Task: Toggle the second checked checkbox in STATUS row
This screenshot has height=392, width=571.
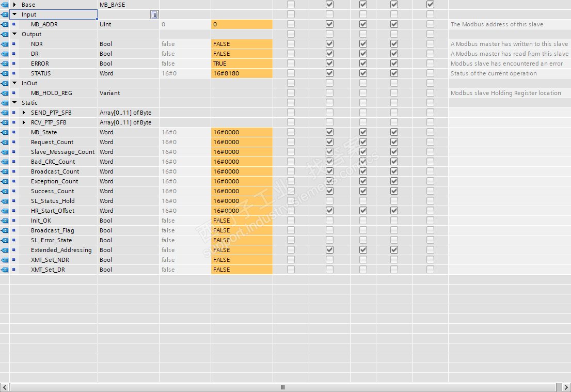Action: 363,73
